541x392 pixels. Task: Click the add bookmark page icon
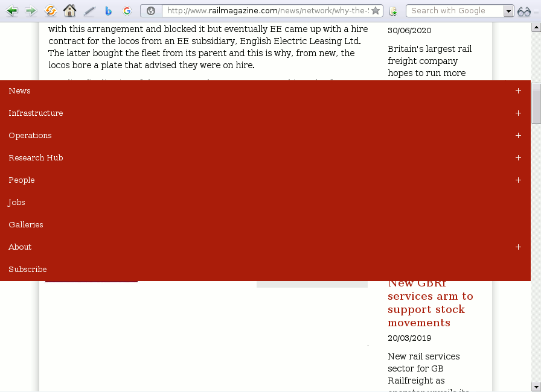[x=393, y=11]
